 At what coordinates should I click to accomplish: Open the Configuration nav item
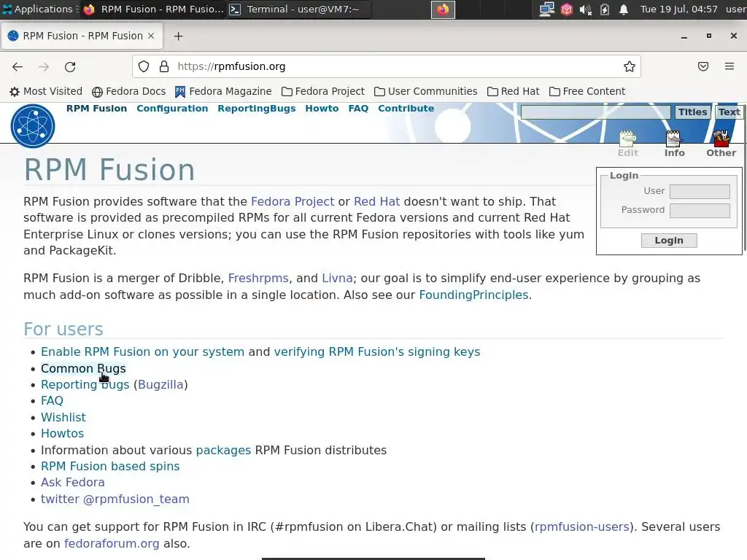[172, 109]
